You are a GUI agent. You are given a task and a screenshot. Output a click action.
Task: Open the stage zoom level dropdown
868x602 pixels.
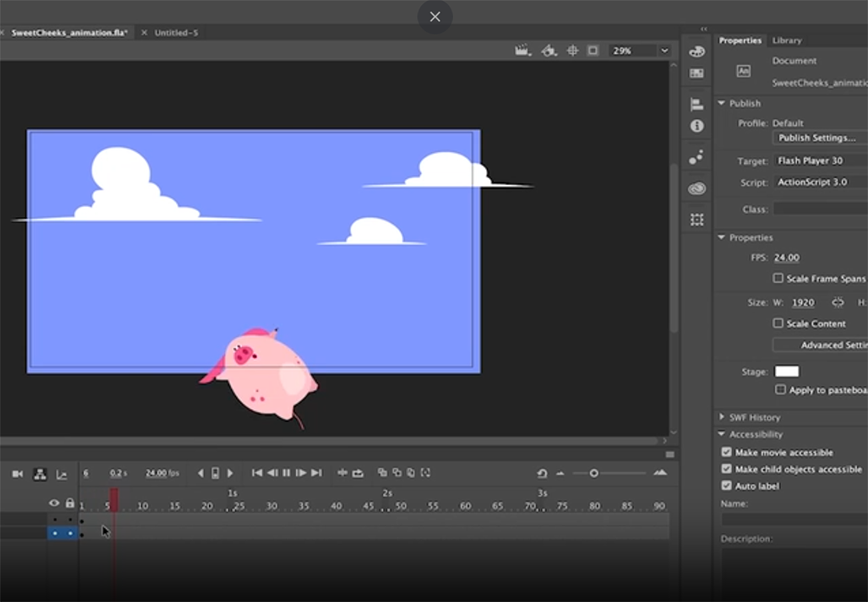click(665, 50)
